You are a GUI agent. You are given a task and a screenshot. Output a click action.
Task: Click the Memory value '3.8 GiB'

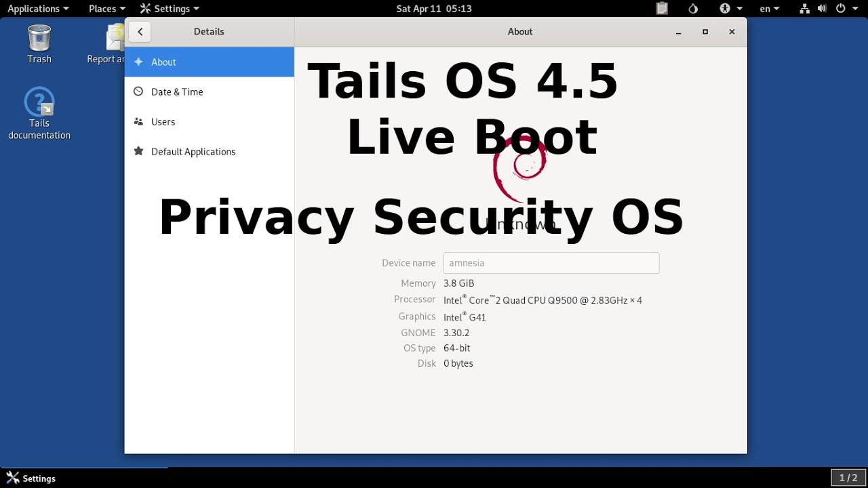(x=459, y=283)
